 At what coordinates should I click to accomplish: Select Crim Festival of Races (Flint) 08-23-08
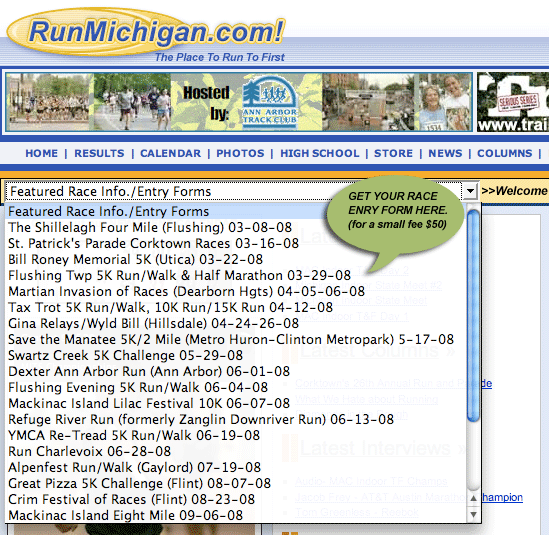click(x=235, y=499)
